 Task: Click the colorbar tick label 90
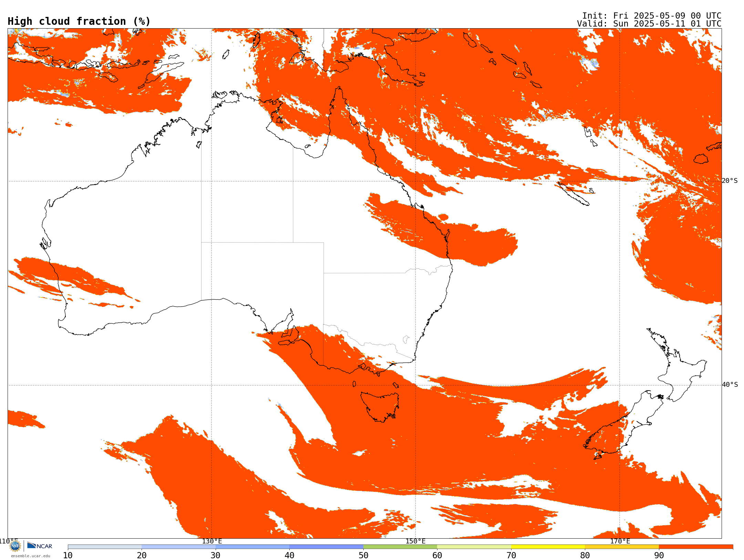(x=659, y=555)
